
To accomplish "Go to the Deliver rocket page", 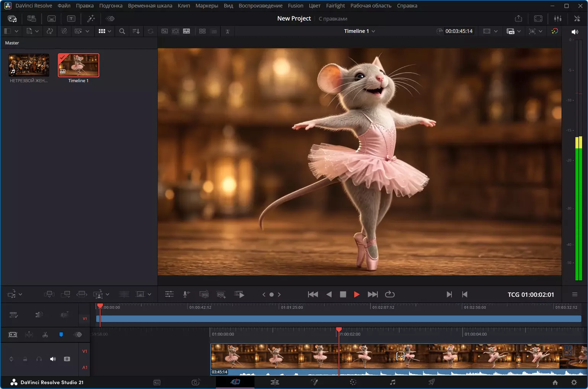I will [432, 382].
